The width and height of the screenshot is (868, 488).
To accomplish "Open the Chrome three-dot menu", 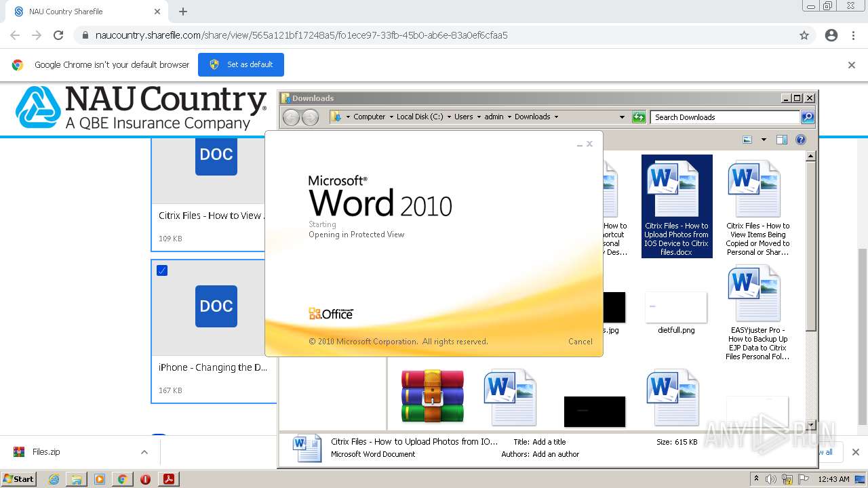I will coord(853,35).
